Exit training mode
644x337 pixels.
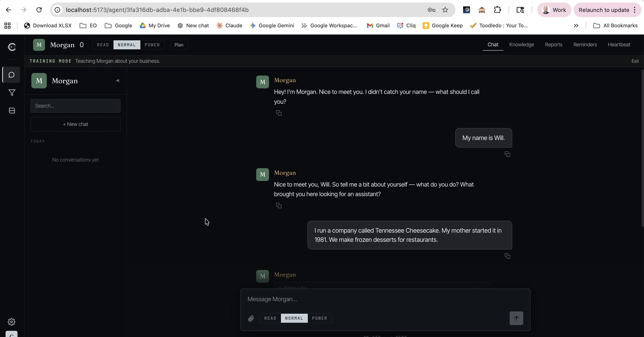coord(635,61)
